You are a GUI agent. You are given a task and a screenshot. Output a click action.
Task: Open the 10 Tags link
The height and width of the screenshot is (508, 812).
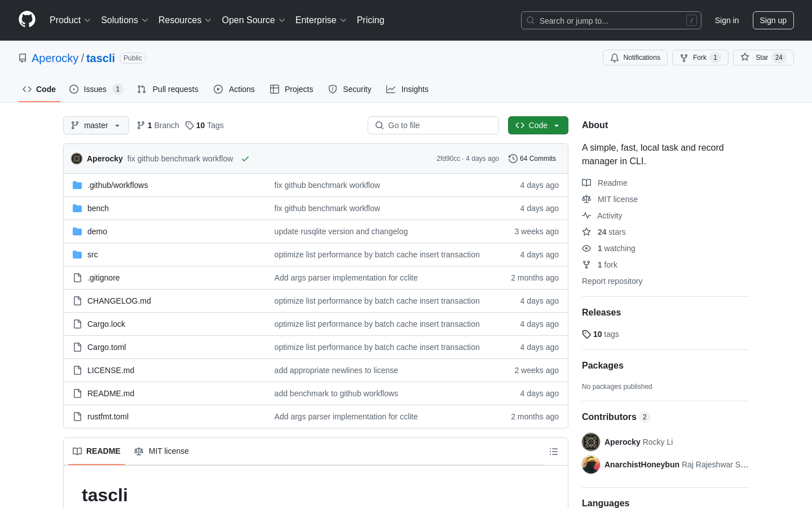tap(205, 125)
